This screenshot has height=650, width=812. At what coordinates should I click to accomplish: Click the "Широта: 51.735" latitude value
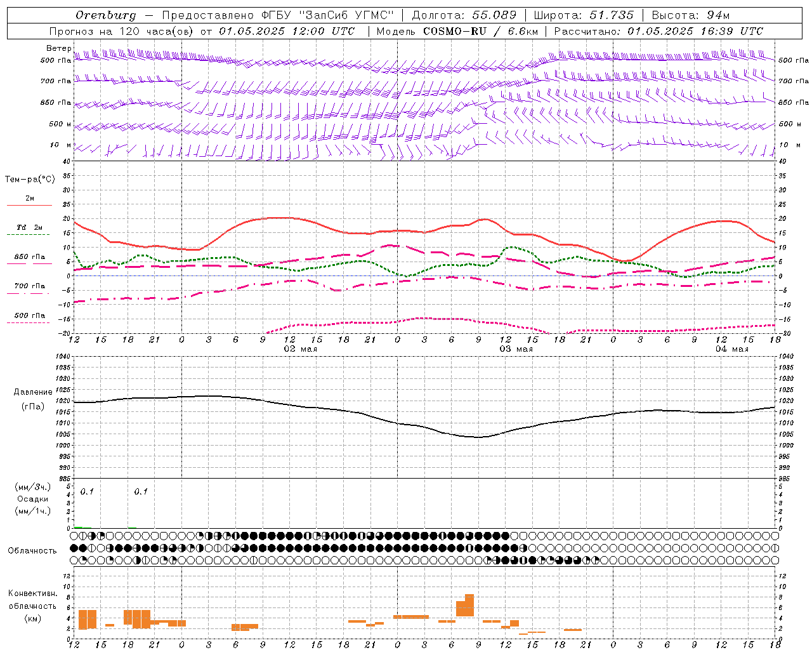tap(584, 15)
